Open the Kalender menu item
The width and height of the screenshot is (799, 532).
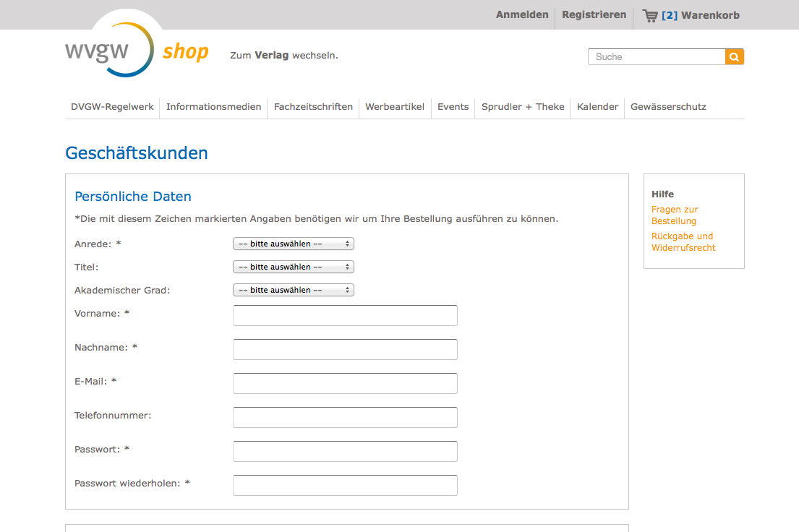[597, 106]
